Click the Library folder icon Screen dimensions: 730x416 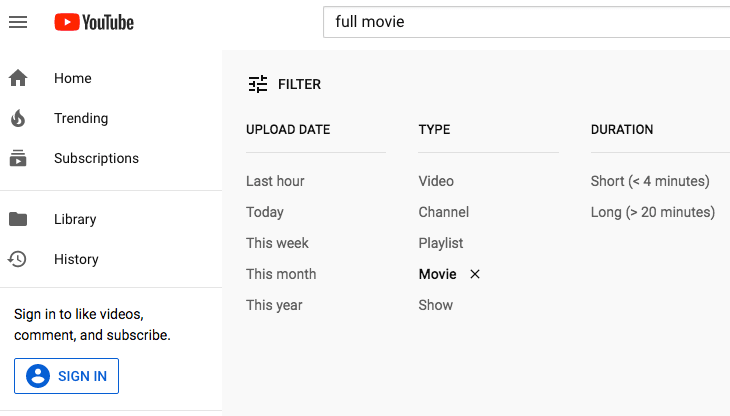click(x=18, y=219)
